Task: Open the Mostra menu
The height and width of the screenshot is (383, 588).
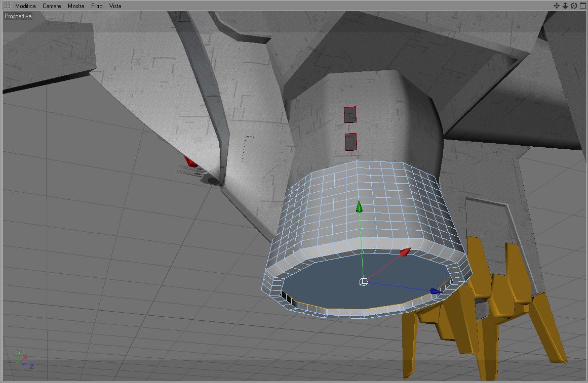Action: pos(76,6)
